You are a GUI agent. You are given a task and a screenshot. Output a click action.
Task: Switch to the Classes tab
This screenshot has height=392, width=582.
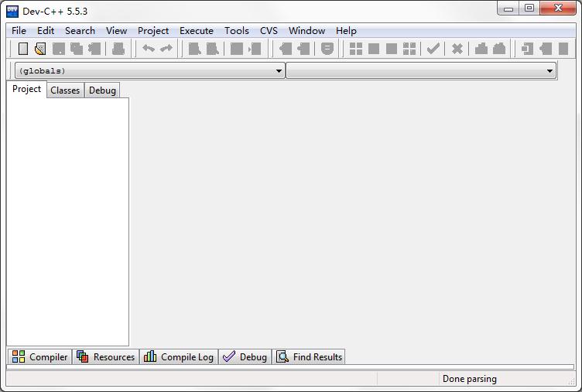pyautogui.click(x=65, y=90)
